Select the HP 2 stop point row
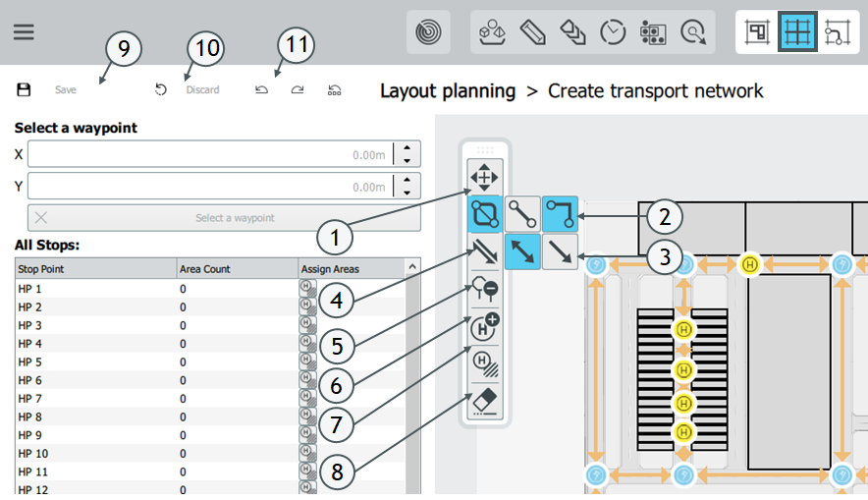This screenshot has height=500, width=868. [x=210, y=306]
